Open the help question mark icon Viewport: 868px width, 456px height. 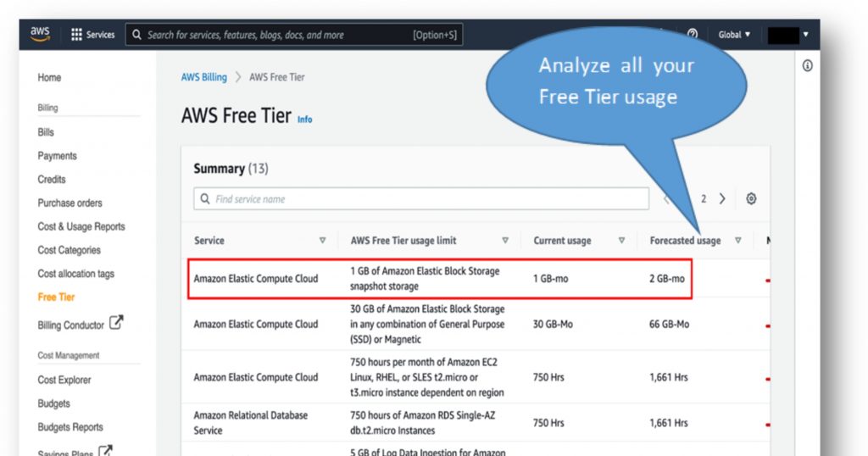693,34
